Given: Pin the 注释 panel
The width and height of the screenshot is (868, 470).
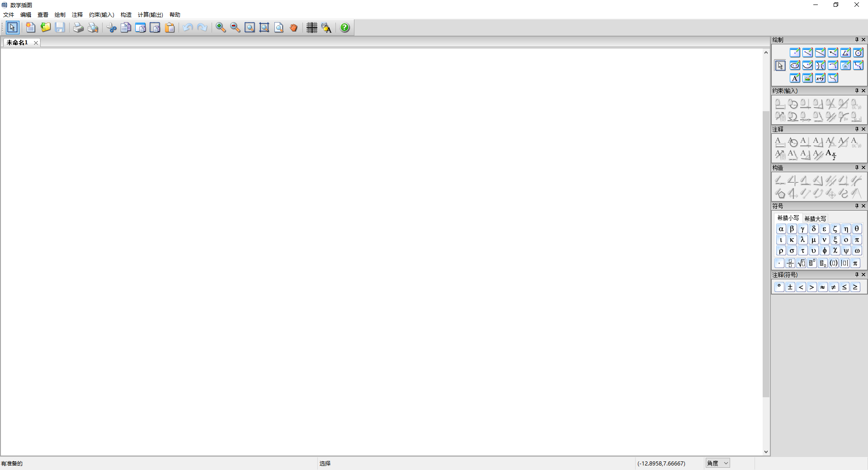Looking at the screenshot, I should click(x=856, y=129).
